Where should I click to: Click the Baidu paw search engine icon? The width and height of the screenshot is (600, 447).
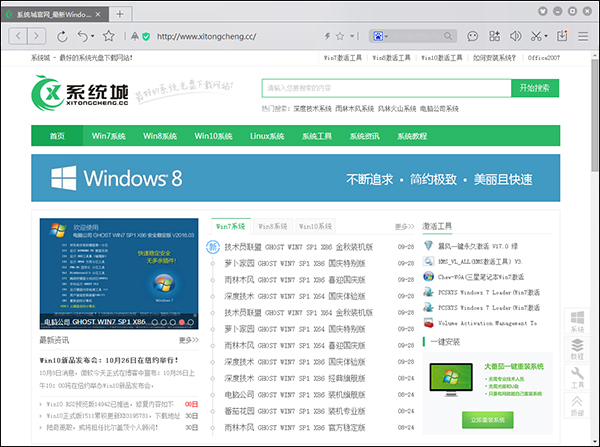coord(378,36)
